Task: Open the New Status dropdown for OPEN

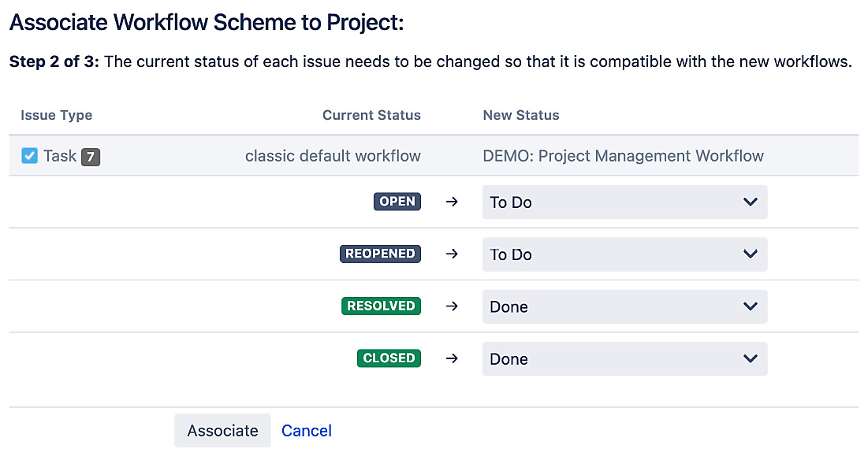Action: click(x=624, y=202)
